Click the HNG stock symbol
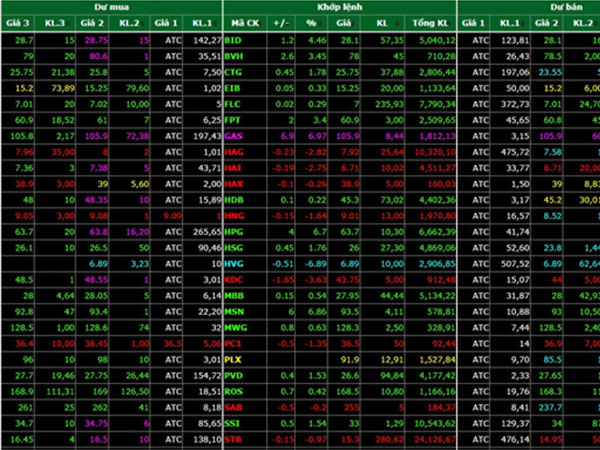The image size is (600, 450). (234, 216)
